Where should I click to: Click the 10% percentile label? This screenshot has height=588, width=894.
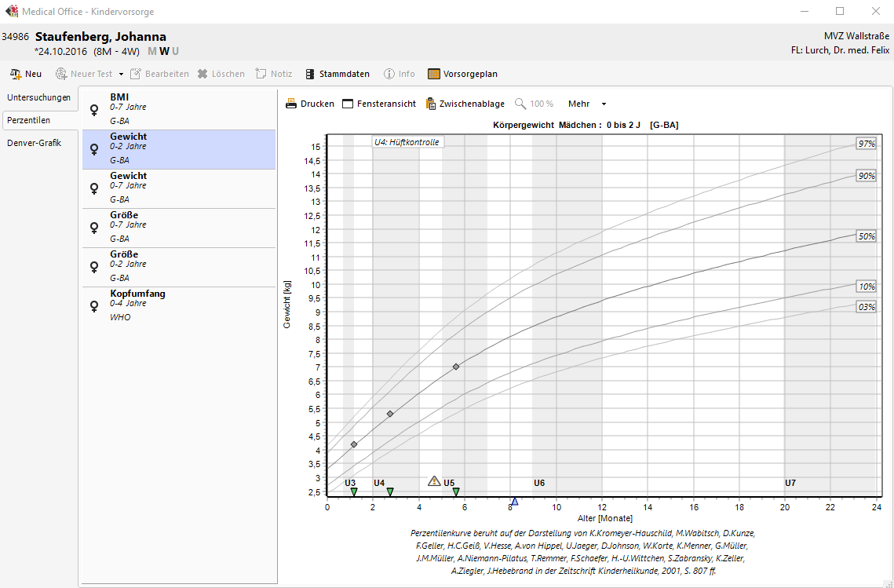[866, 287]
